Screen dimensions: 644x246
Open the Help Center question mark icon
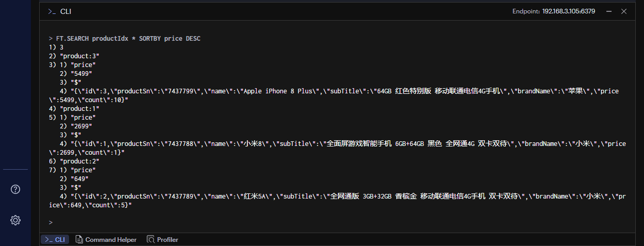coord(15,189)
